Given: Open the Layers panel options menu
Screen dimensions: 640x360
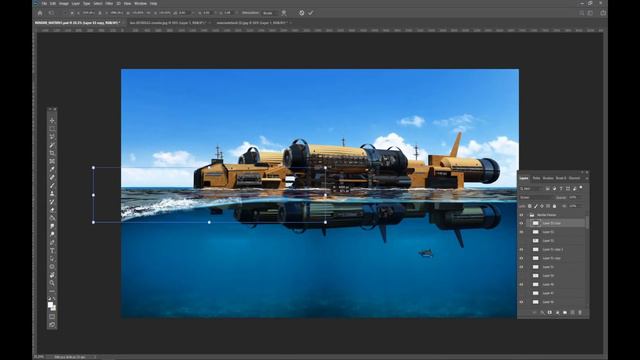Looking at the screenshot, I should pyautogui.click(x=587, y=178).
